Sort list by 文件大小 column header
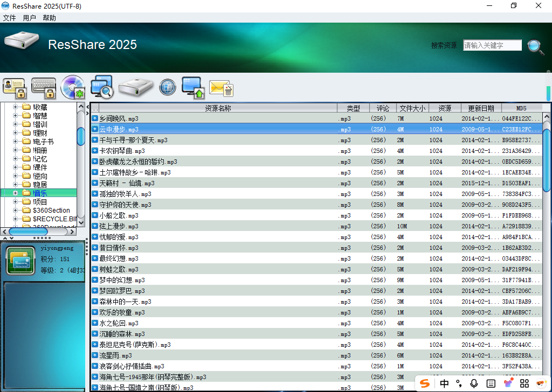 click(x=412, y=108)
